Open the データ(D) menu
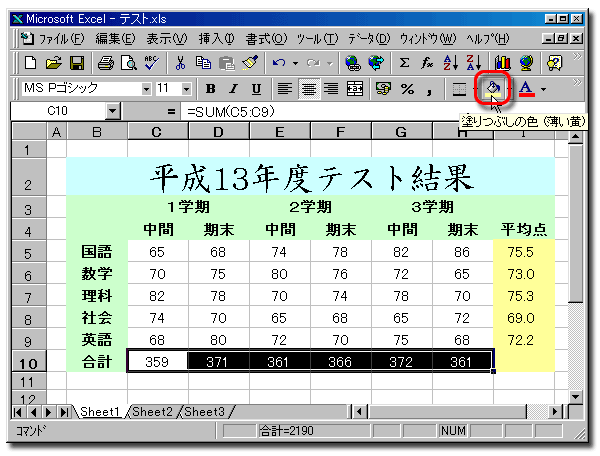Image resolution: width=600 pixels, height=456 pixels. [x=369, y=39]
